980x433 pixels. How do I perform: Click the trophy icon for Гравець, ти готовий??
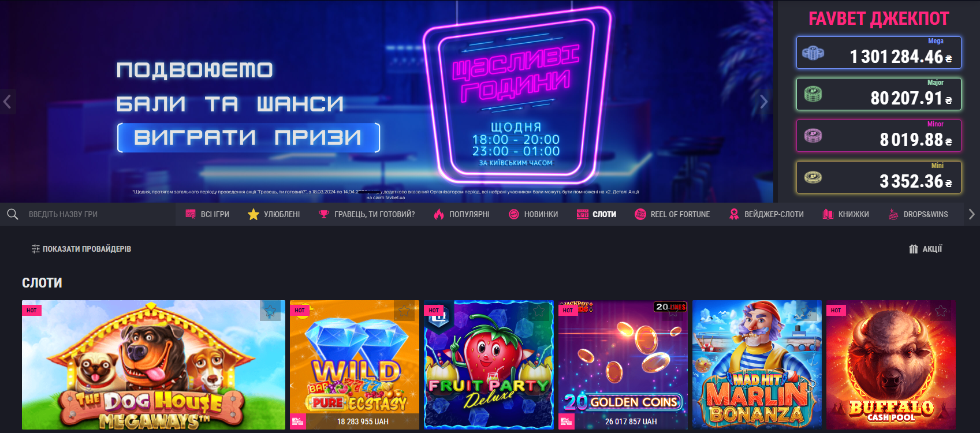click(x=324, y=214)
